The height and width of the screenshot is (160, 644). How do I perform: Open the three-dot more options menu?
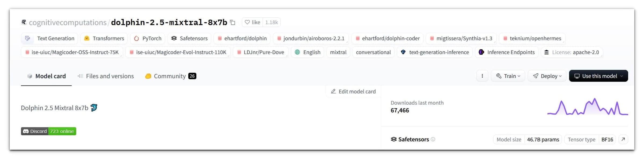(x=482, y=76)
